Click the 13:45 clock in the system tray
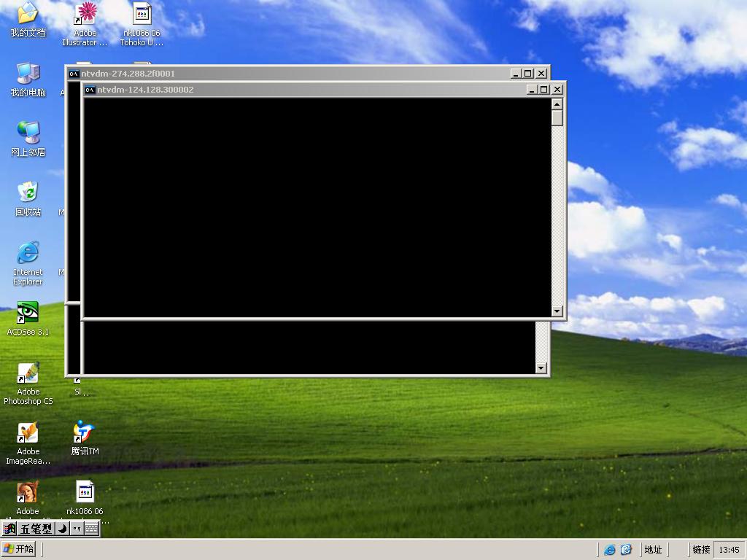Screen dimensions: 747x560 click(729, 550)
